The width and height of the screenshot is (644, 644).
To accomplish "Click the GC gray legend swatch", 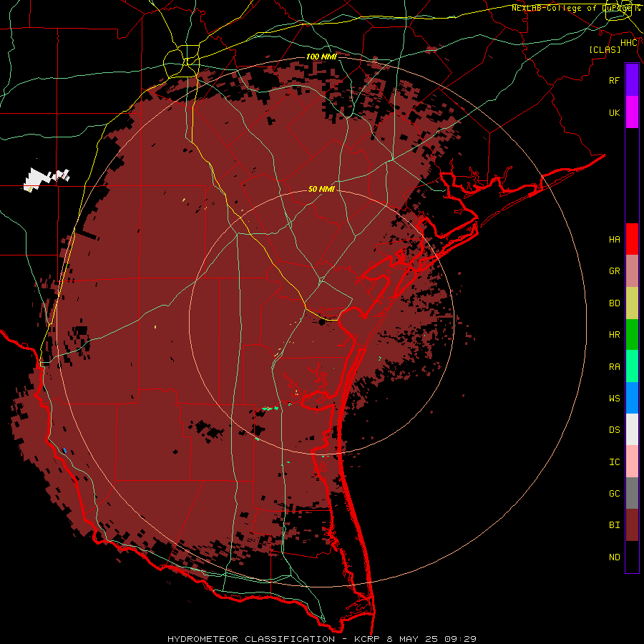I will point(632,493).
